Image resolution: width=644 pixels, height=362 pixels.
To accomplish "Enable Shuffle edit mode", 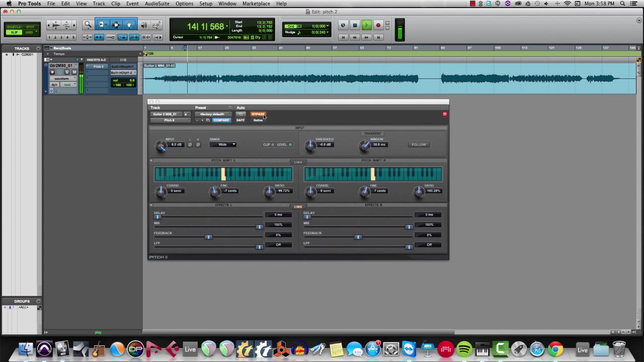I will [x=14, y=27].
